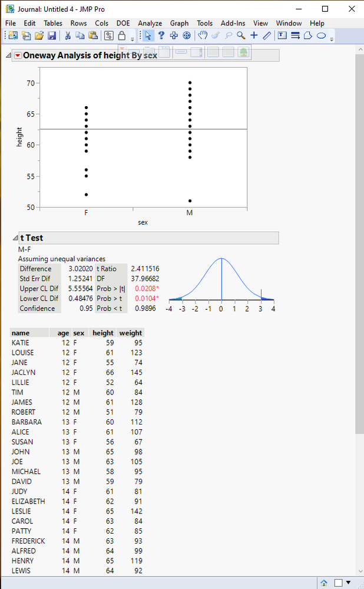
Task: Select the Help question mark tool
Action: [x=161, y=36]
